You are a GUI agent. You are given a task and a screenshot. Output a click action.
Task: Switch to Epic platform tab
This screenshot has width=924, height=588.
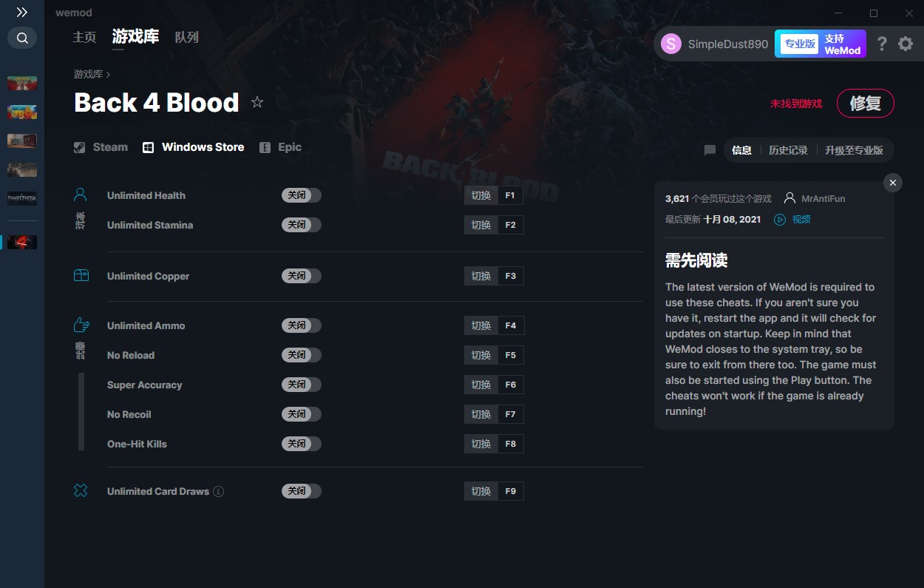(281, 147)
